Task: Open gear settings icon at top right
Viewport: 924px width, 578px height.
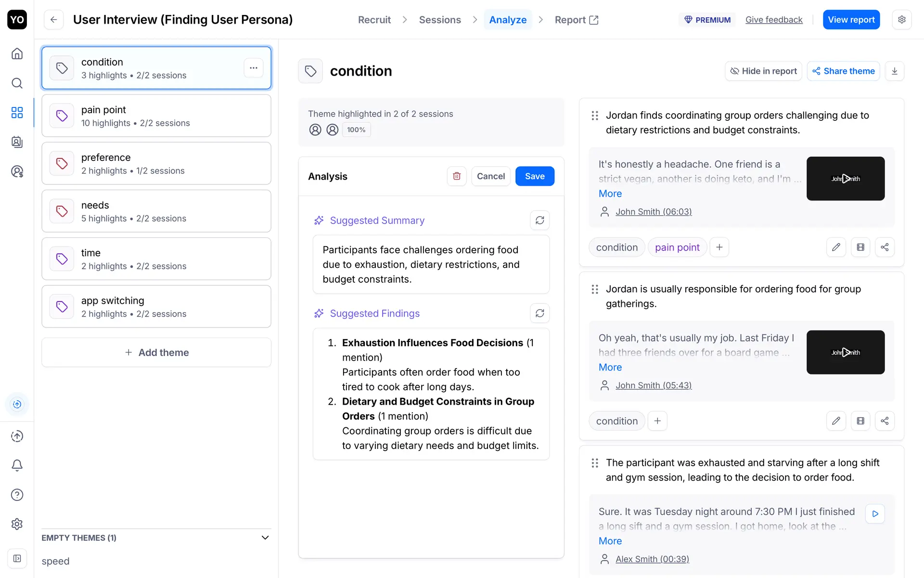Action: tap(901, 20)
